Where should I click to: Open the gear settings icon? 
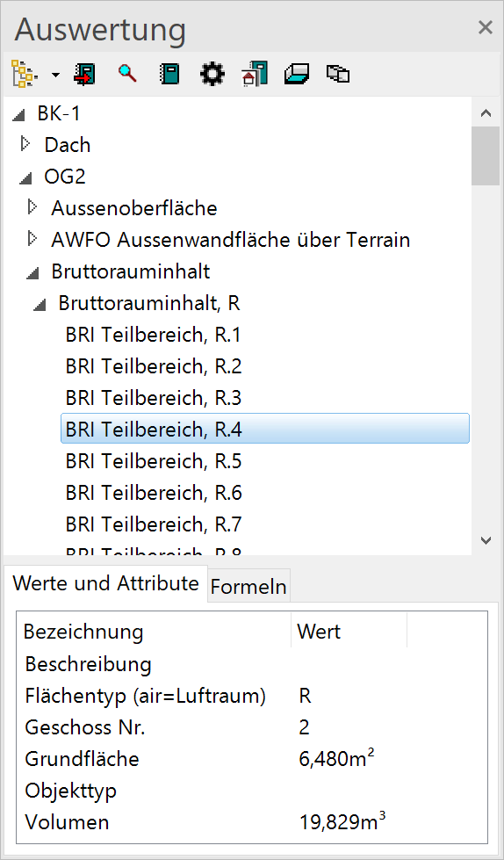(212, 74)
